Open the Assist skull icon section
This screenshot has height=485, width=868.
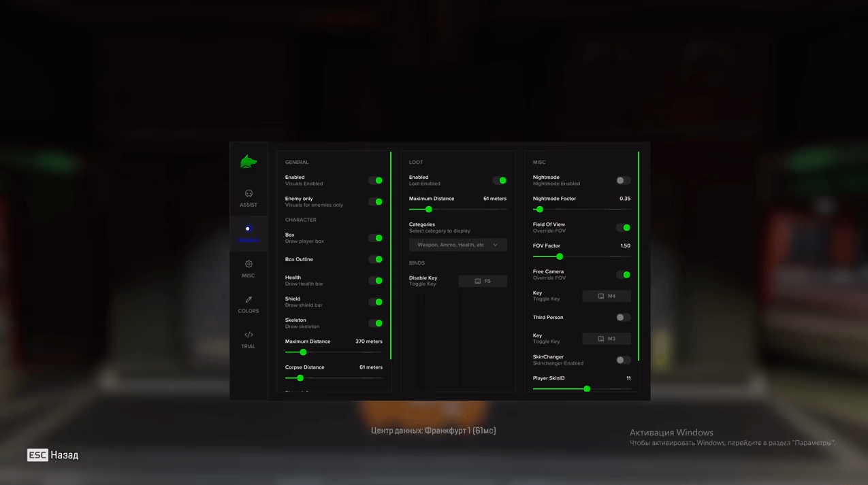click(x=248, y=194)
